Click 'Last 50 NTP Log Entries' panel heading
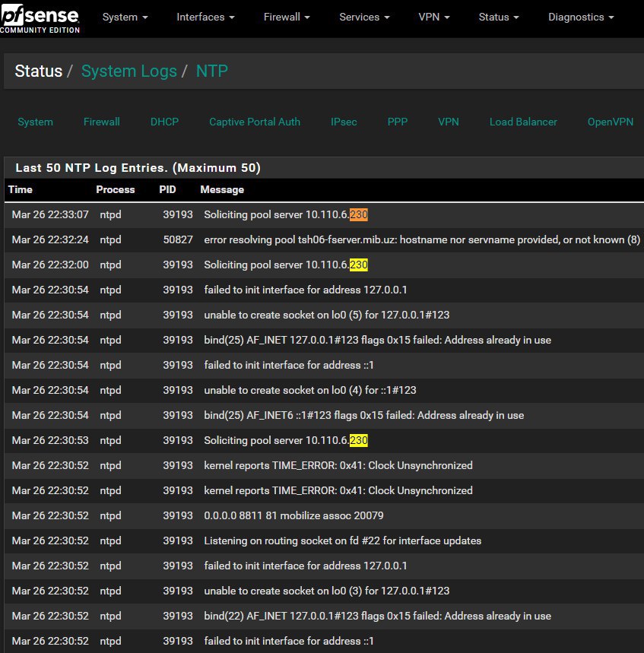Screen dimensions: 644x653 [138, 167]
